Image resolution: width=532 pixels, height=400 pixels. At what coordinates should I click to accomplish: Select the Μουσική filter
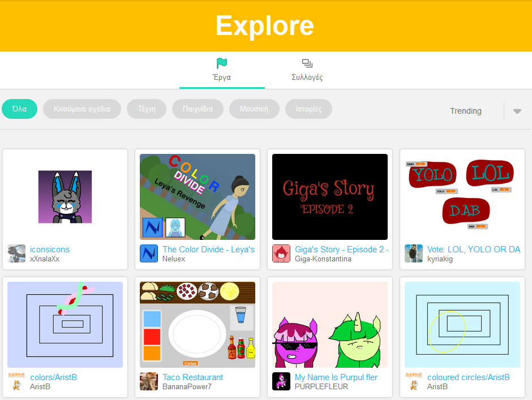(254, 109)
